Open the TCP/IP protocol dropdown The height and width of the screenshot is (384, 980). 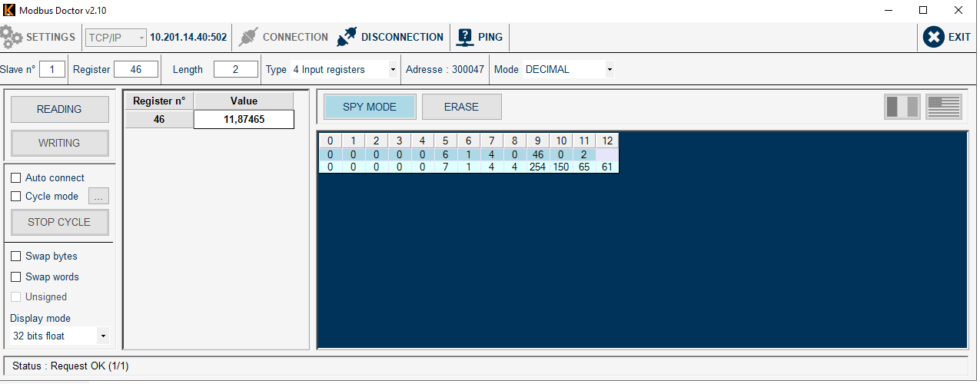[116, 37]
